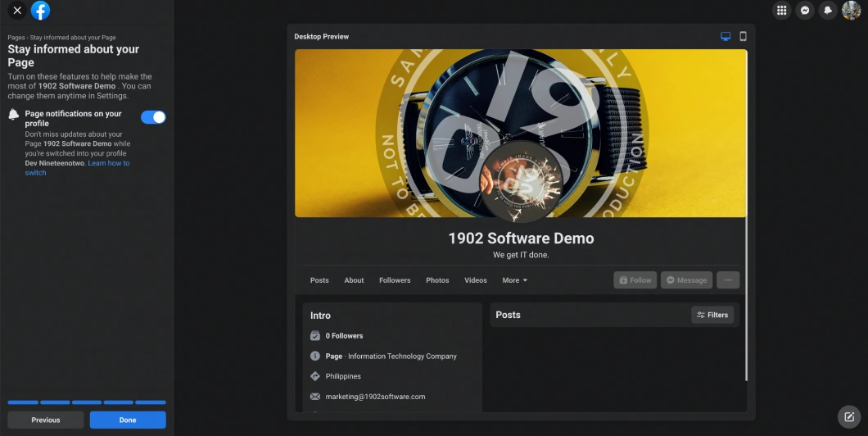Click the 0 Followers text

click(x=344, y=336)
